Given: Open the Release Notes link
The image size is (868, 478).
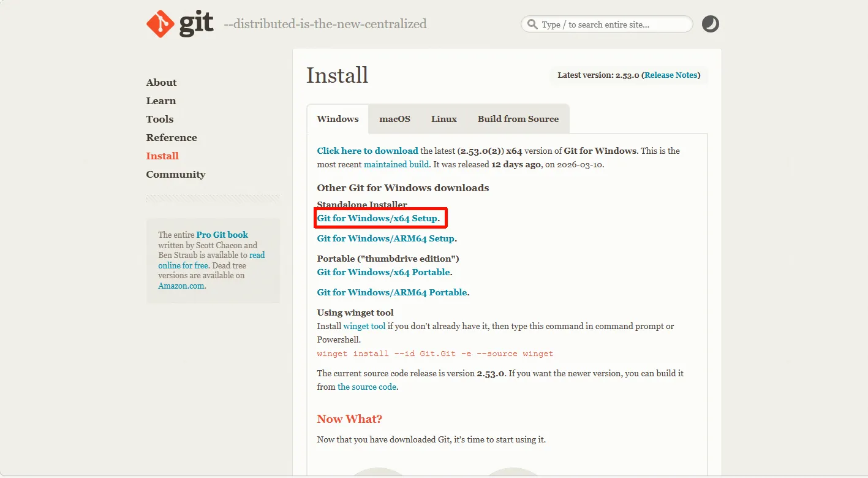Looking at the screenshot, I should (671, 75).
